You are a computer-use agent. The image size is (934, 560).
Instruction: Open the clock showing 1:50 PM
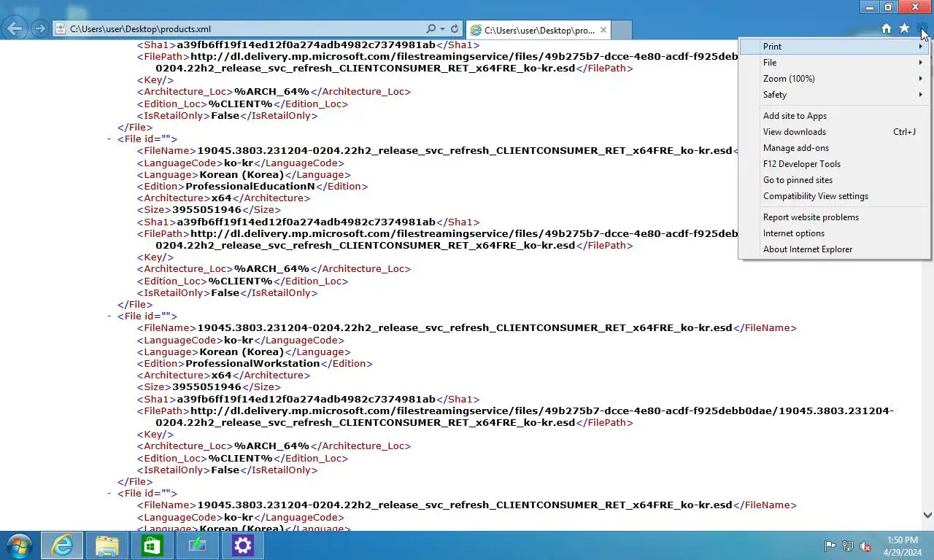click(903, 546)
